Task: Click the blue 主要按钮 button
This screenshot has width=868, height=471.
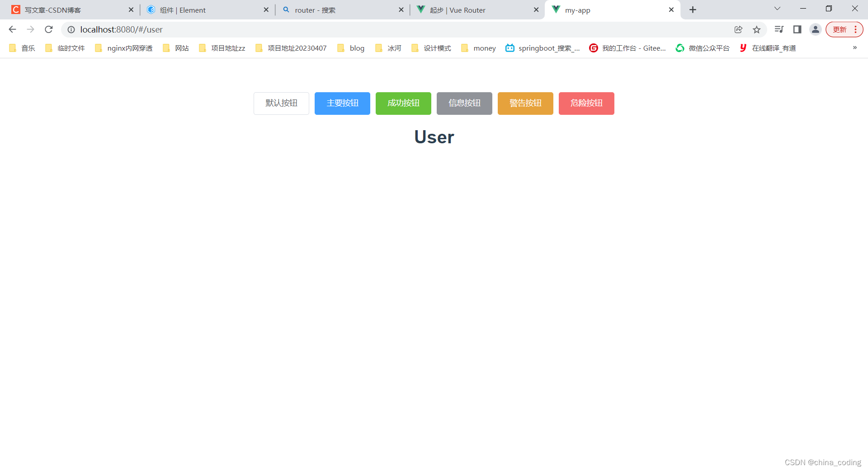Action: (342, 104)
